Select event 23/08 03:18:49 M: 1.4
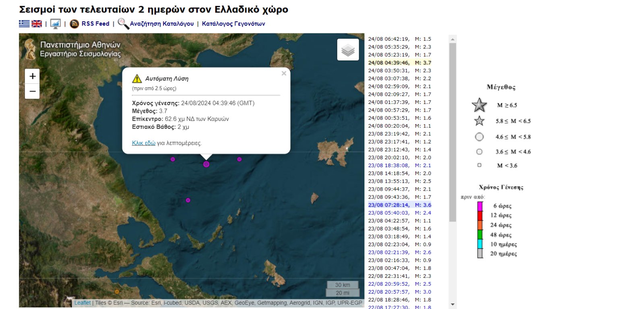644x309 pixels. coord(400,236)
